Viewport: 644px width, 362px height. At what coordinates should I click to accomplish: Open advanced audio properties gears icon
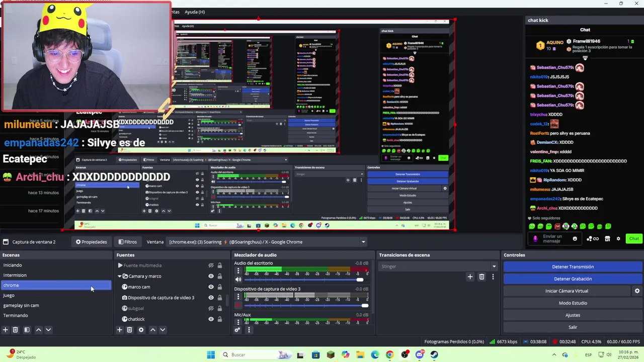click(x=237, y=330)
